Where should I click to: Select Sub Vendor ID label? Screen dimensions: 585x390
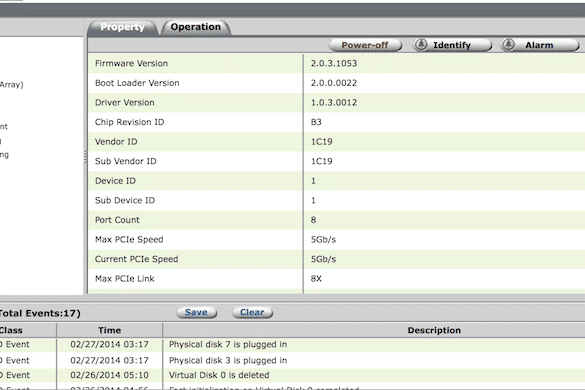click(x=125, y=161)
